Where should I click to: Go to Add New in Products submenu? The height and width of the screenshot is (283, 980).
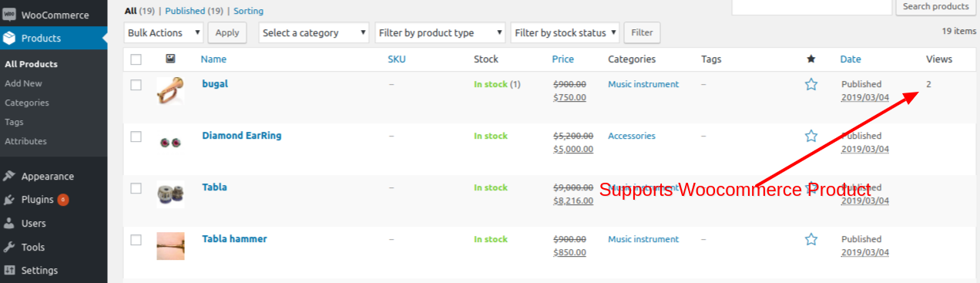click(23, 83)
